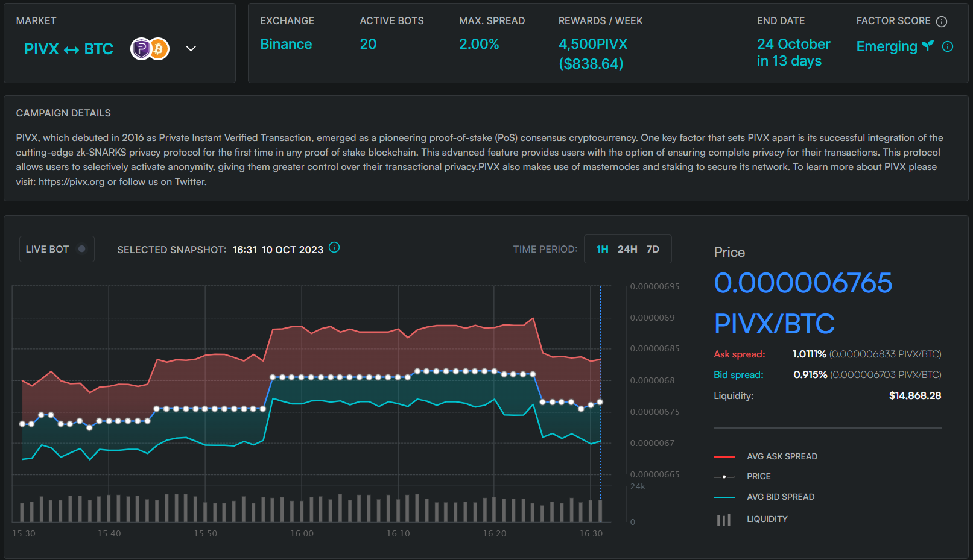The width and height of the screenshot is (973, 560).
Task: Click the 4,500PIVX rewards value
Action: [x=593, y=44]
